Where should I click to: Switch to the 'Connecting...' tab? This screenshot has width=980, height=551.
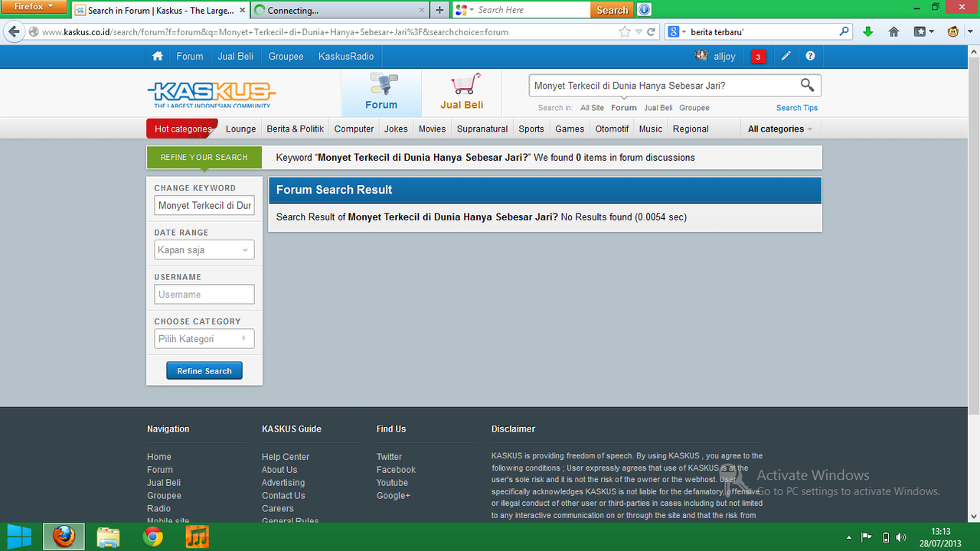point(341,10)
